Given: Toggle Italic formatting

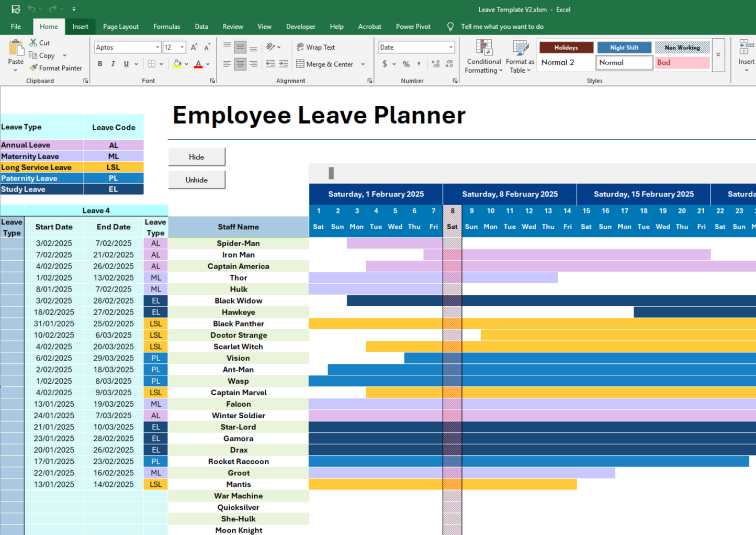Looking at the screenshot, I should tap(113, 64).
